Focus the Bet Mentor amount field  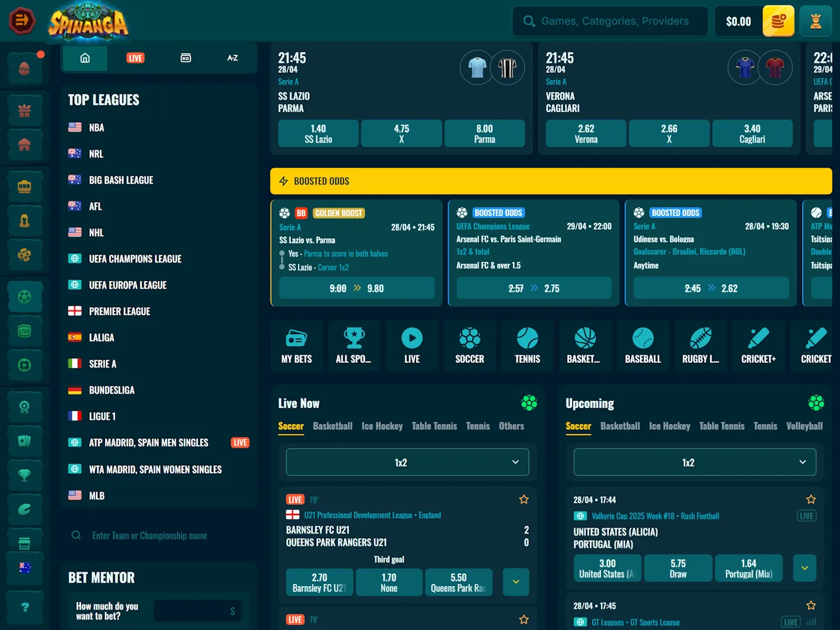[198, 611]
